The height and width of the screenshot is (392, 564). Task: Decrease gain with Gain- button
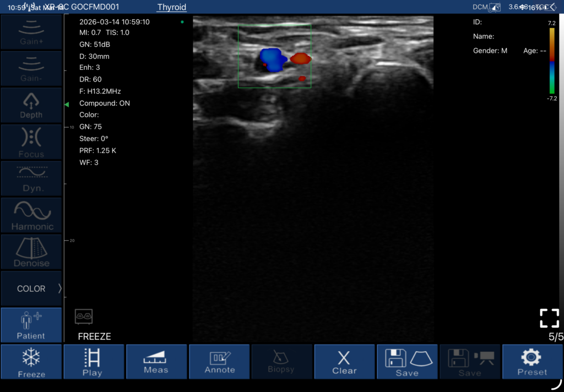31,69
